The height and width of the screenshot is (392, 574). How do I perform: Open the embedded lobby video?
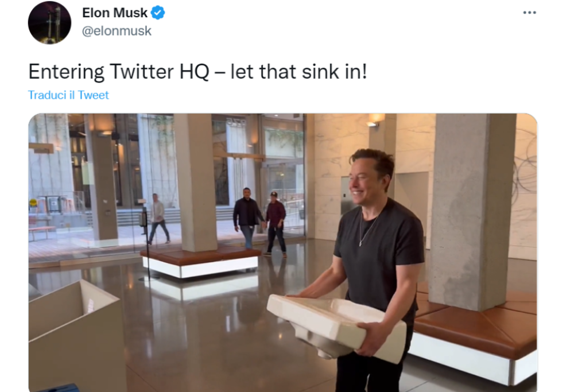[282, 253]
